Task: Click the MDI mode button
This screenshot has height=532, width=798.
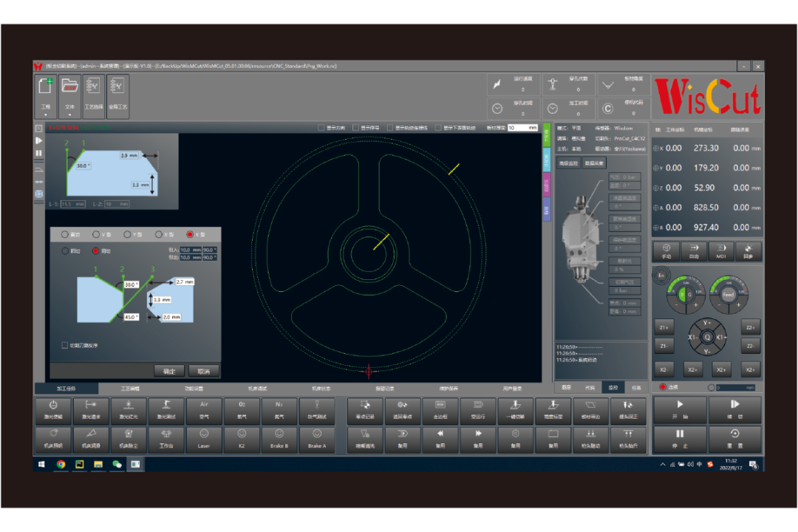Action: click(720, 251)
